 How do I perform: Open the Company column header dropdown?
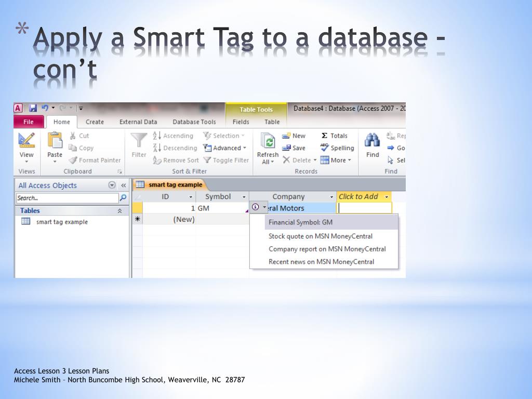(331, 197)
